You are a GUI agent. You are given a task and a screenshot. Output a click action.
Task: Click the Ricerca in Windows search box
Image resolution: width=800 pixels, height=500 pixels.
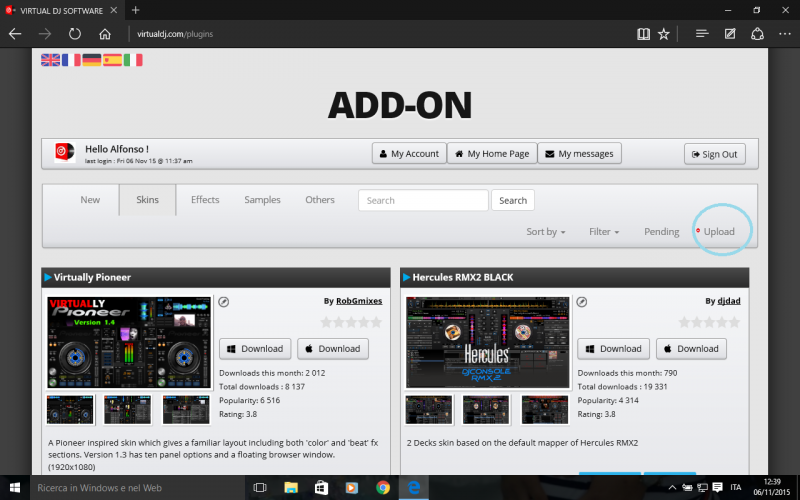pyautogui.click(x=138, y=488)
